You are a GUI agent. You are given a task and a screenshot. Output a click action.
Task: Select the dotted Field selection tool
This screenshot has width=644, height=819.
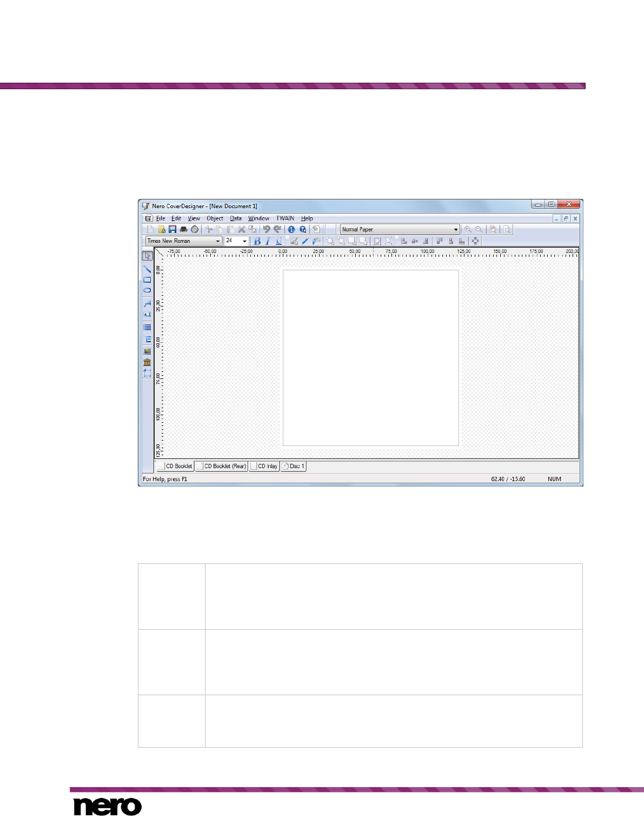(147, 373)
